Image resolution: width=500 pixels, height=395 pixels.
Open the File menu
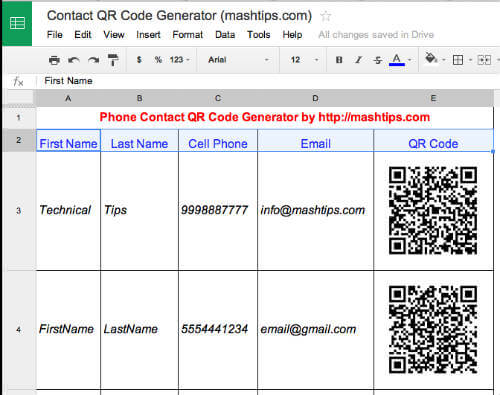(x=55, y=35)
